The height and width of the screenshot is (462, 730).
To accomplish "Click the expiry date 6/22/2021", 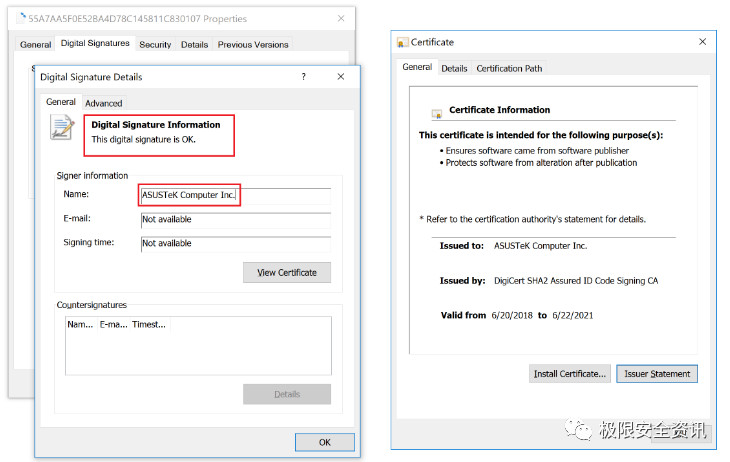I will pyautogui.click(x=573, y=315).
